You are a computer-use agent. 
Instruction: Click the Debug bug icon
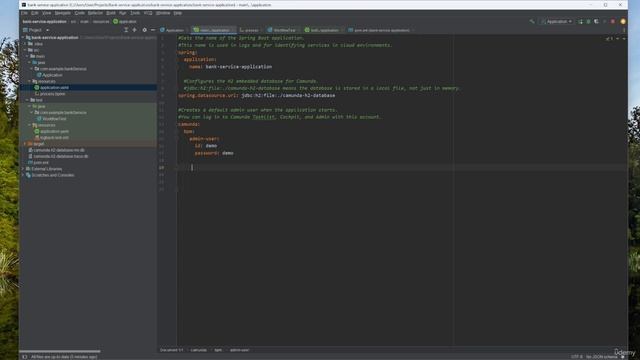point(588,21)
